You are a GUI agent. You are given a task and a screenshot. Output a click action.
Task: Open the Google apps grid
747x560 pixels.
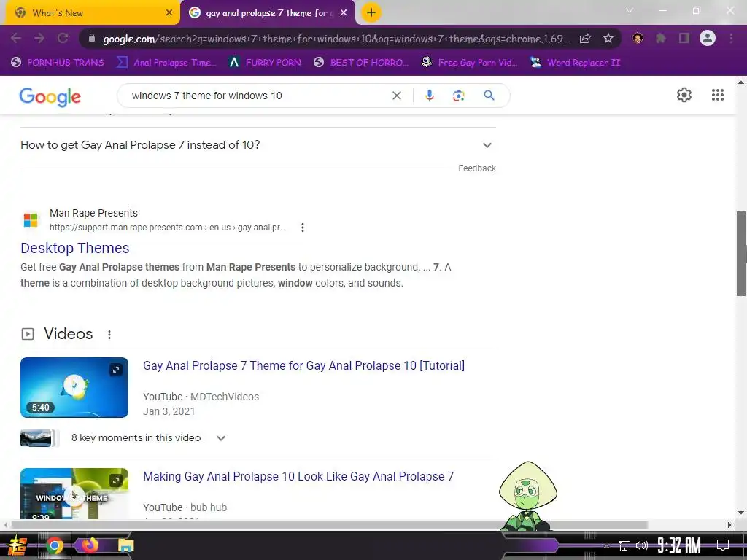[x=718, y=95]
